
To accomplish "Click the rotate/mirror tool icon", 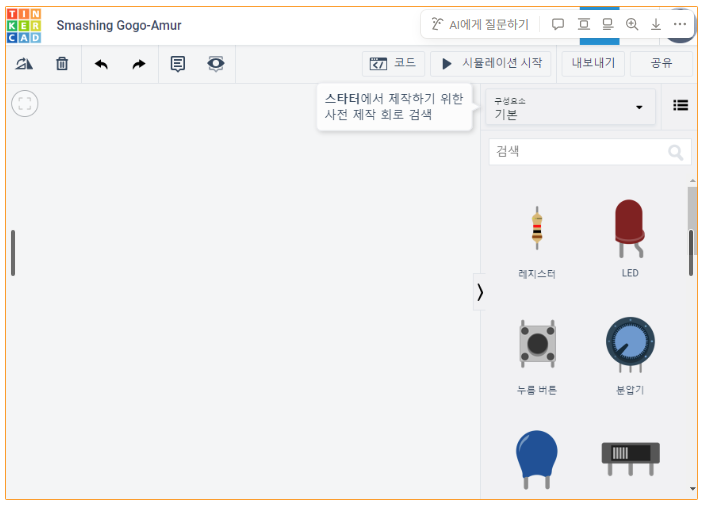I will [x=24, y=64].
